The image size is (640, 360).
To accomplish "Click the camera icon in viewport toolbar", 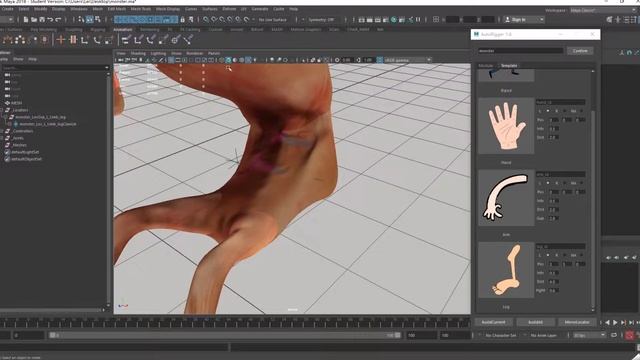I will pos(120,60).
